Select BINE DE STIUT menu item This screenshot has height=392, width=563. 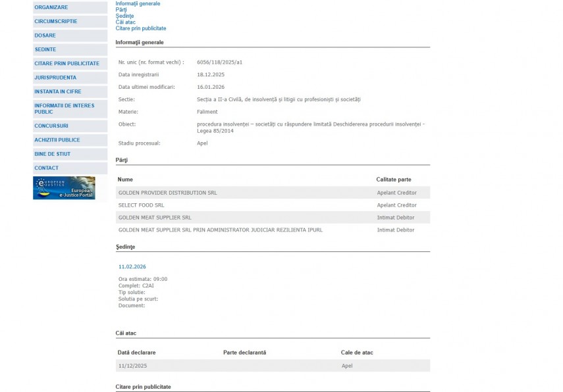tap(53, 154)
